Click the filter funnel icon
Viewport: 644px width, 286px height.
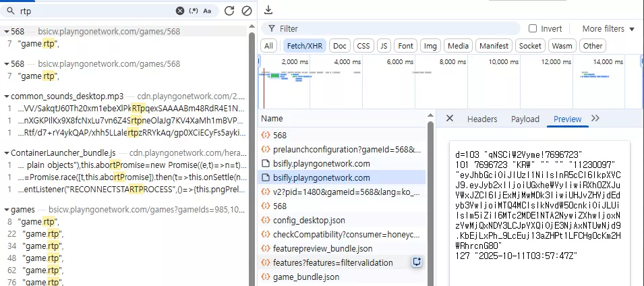272,29
